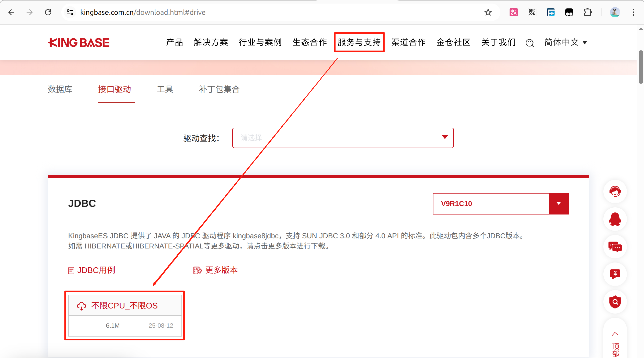Image resolution: width=644 pixels, height=358 pixels.
Task: Open the QR code extension icon
Action: click(532, 12)
